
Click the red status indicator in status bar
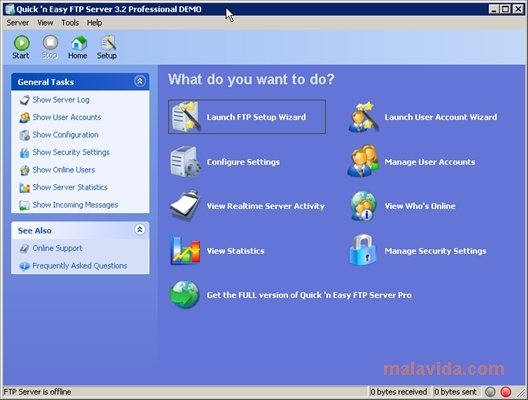[x=505, y=392]
